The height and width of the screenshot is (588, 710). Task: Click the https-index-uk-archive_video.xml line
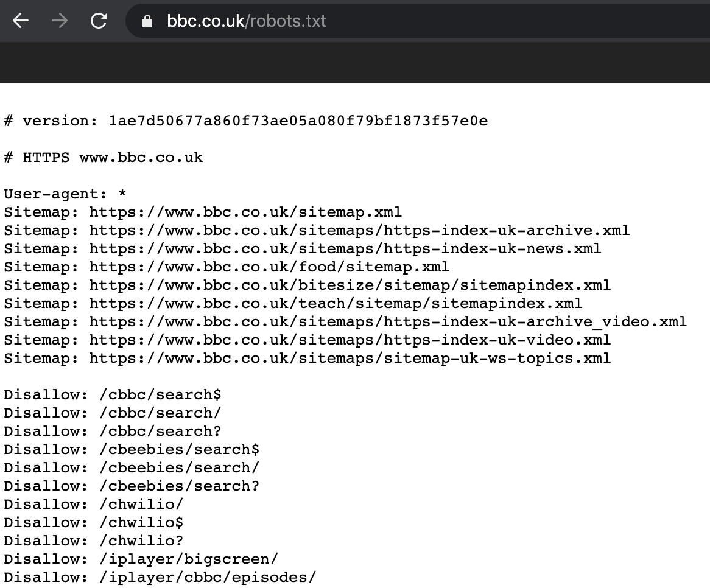pyautogui.click(x=345, y=322)
